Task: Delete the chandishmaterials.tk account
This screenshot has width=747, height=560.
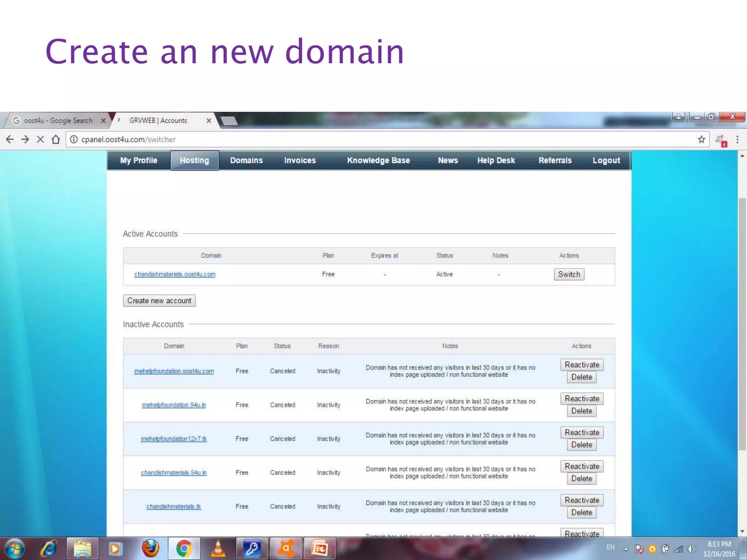Action: [x=581, y=513]
